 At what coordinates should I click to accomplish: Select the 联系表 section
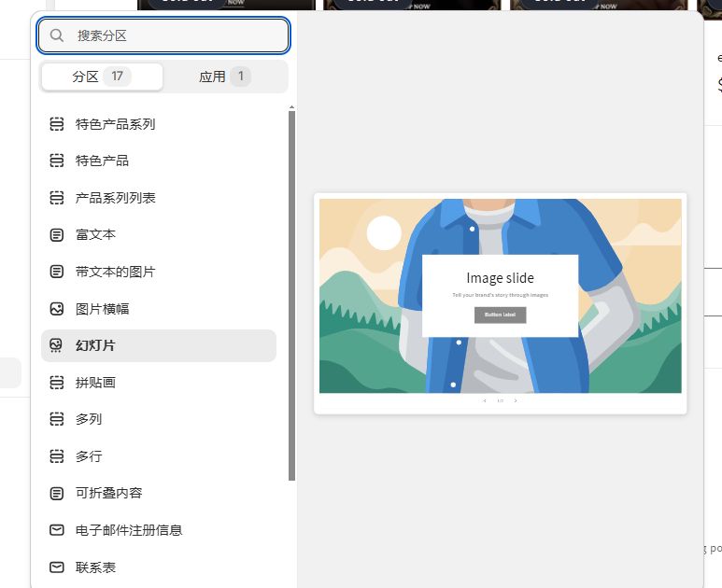click(159, 567)
